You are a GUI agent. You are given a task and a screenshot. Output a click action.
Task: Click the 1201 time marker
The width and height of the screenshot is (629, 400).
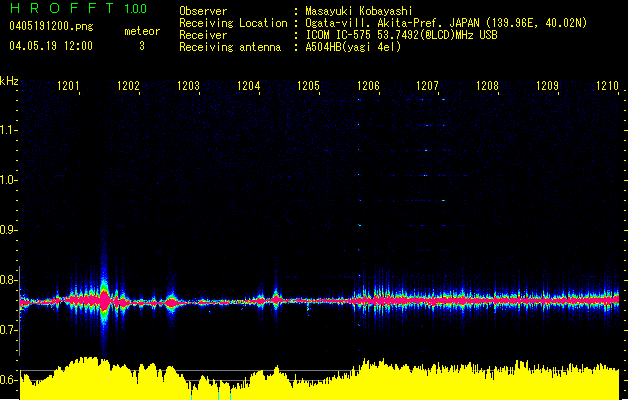point(68,85)
